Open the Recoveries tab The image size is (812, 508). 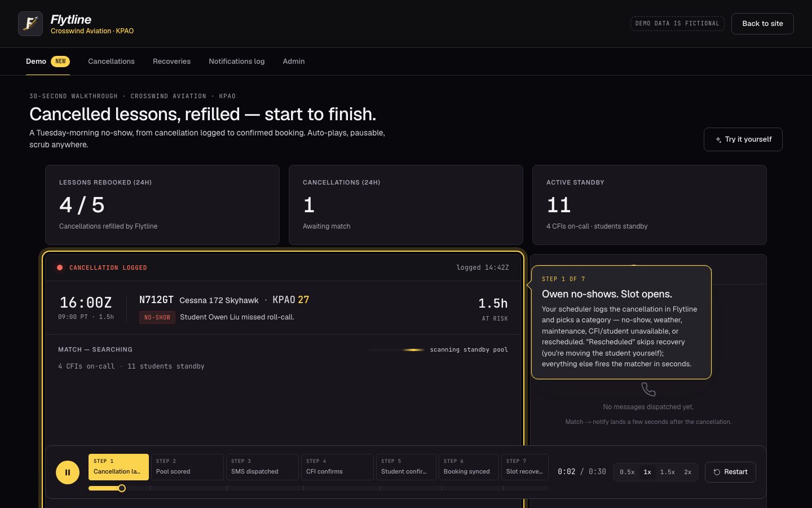point(171,62)
